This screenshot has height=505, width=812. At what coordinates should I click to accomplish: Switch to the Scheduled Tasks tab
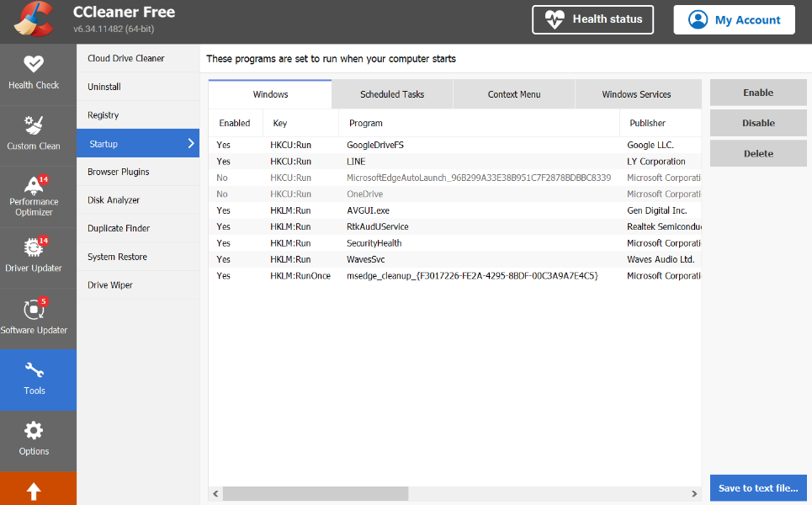(x=392, y=94)
